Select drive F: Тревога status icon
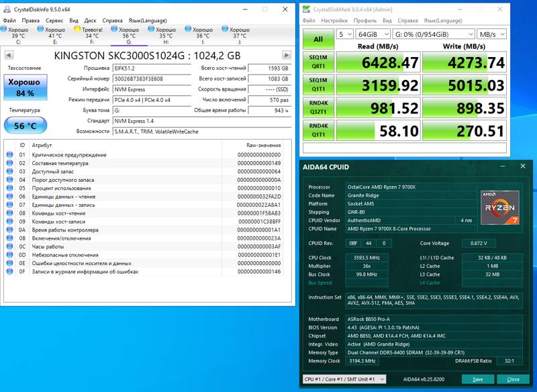This screenshot has width=537, height=392. point(77,29)
